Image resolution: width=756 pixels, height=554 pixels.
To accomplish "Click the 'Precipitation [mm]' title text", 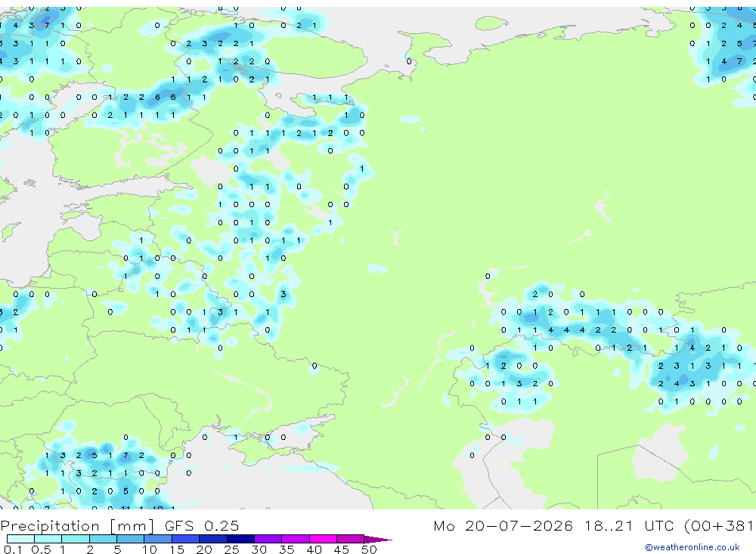I will [x=77, y=525].
